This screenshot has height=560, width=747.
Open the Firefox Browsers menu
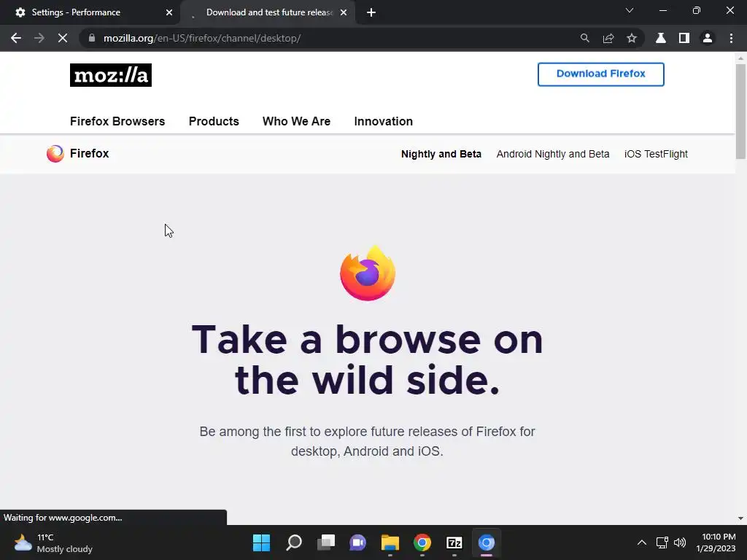tap(117, 122)
